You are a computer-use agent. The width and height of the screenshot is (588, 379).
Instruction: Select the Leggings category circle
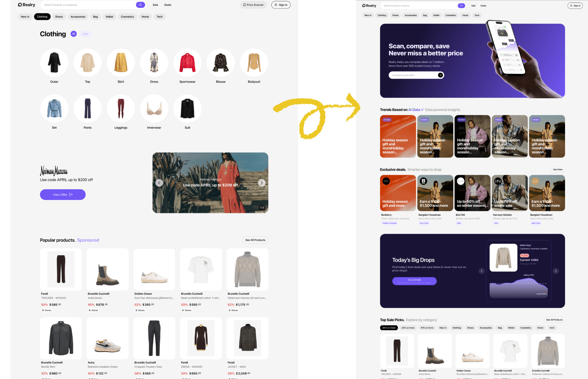point(121,108)
